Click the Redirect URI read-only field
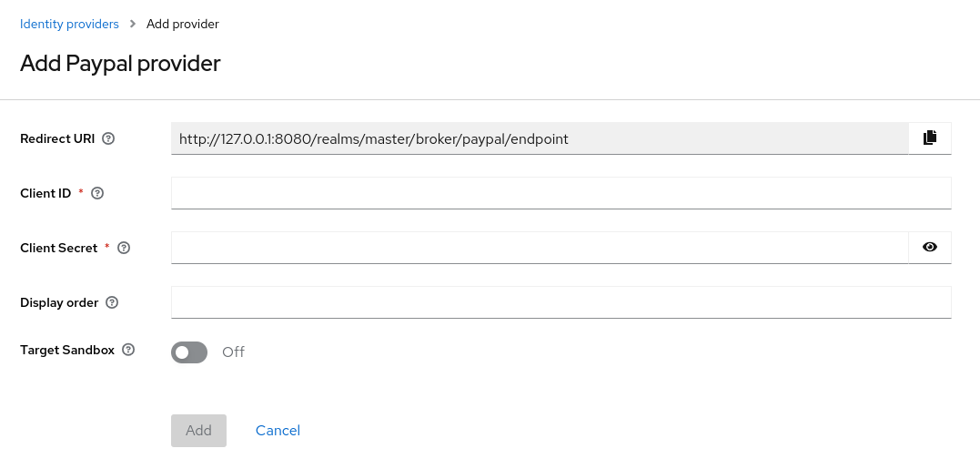The width and height of the screenshot is (980, 469). [539, 138]
